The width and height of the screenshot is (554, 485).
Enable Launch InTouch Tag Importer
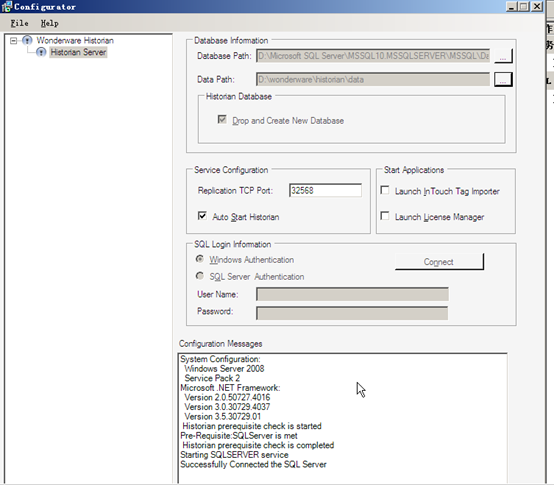[x=385, y=190]
